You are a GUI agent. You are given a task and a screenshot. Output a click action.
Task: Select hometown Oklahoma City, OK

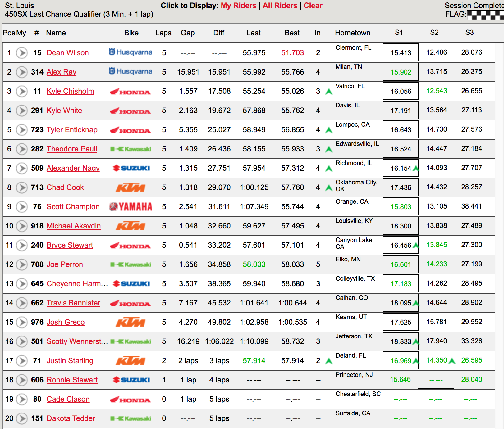[356, 186]
